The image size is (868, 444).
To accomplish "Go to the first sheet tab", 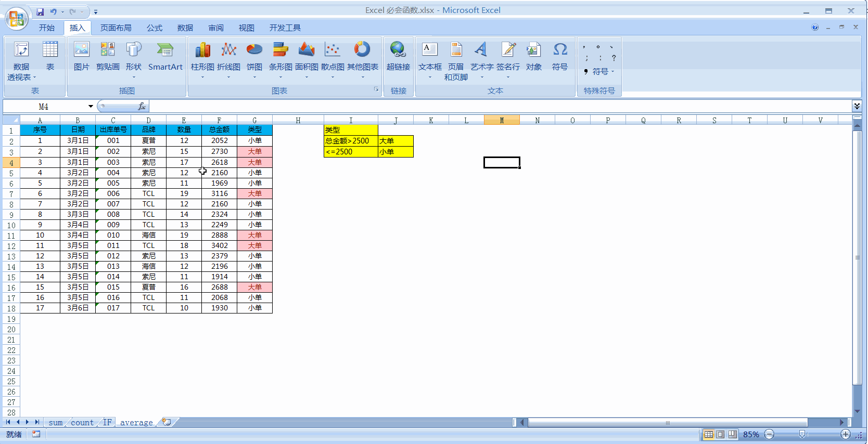I will pyautogui.click(x=8, y=422).
